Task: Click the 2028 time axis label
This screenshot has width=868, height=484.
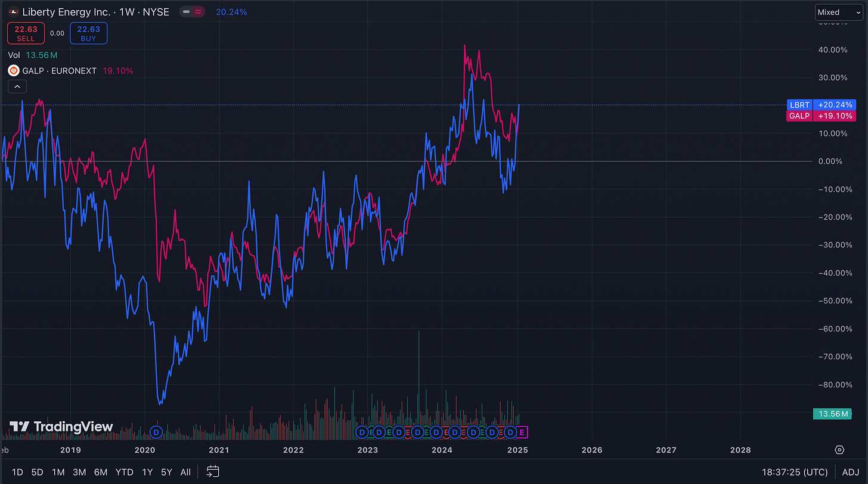Action: coord(740,450)
